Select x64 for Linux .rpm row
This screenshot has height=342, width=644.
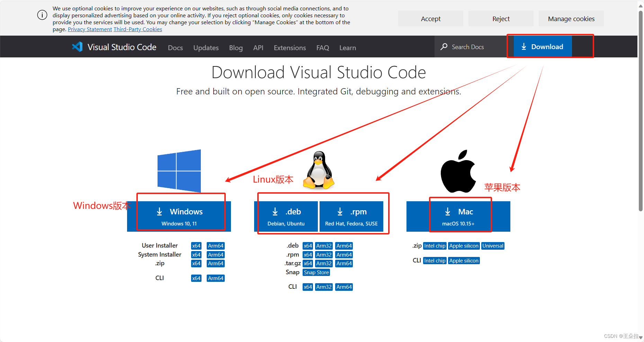click(308, 255)
